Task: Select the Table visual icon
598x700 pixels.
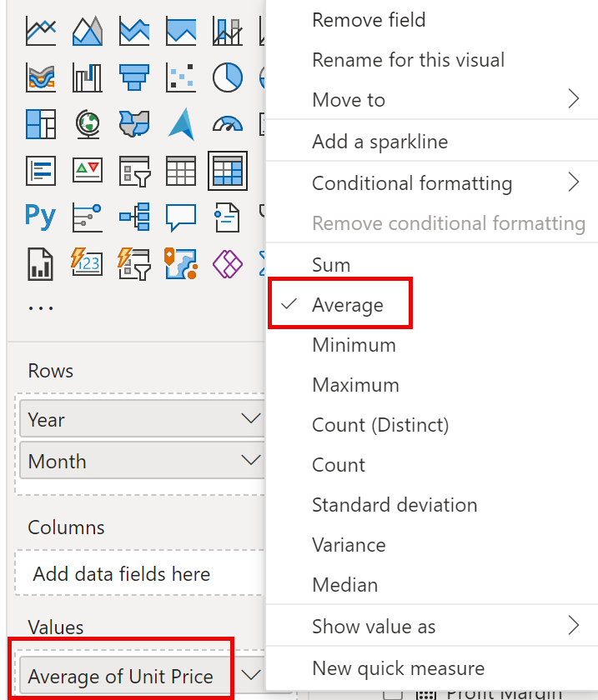Action: [x=181, y=171]
